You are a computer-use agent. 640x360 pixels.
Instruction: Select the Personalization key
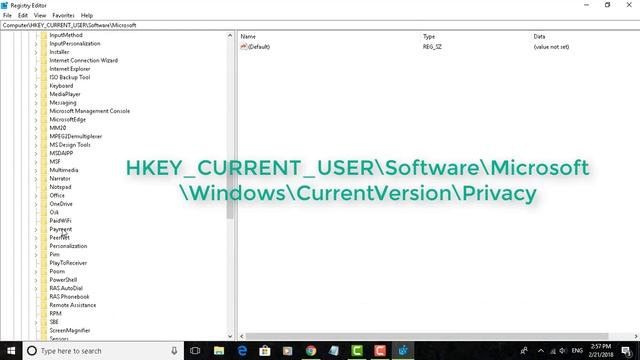pos(68,246)
